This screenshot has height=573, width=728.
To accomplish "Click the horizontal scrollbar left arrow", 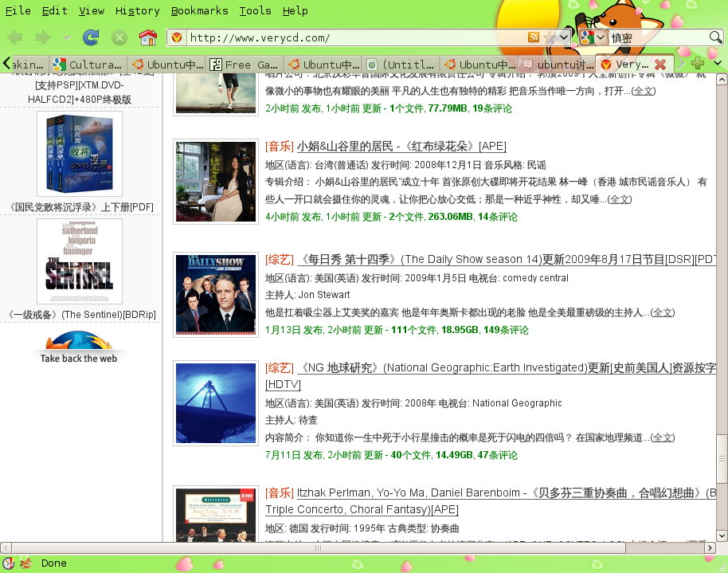I will coord(6,547).
